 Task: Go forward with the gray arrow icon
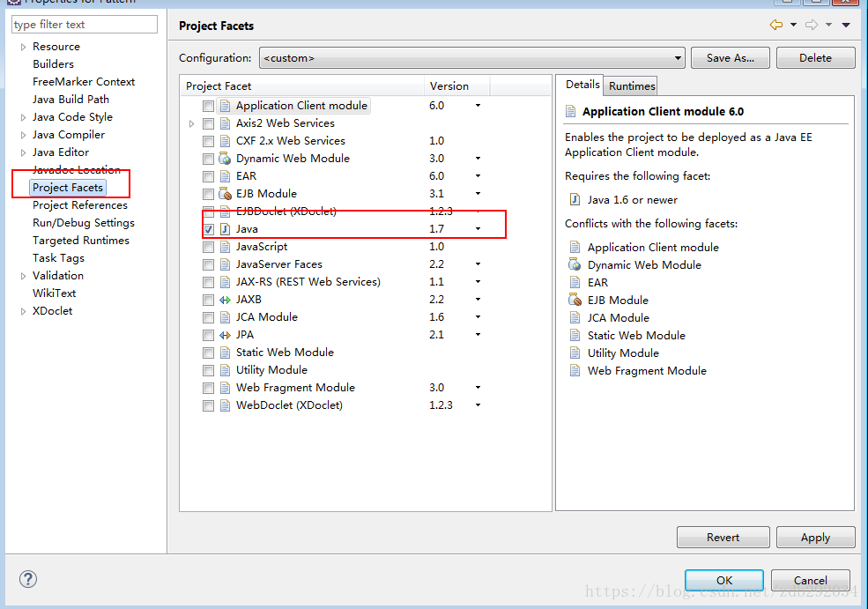[x=812, y=25]
